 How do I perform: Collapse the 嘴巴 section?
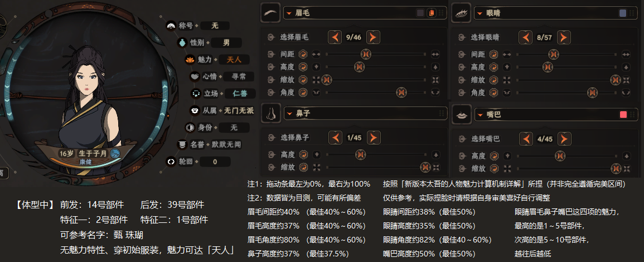coord(480,115)
